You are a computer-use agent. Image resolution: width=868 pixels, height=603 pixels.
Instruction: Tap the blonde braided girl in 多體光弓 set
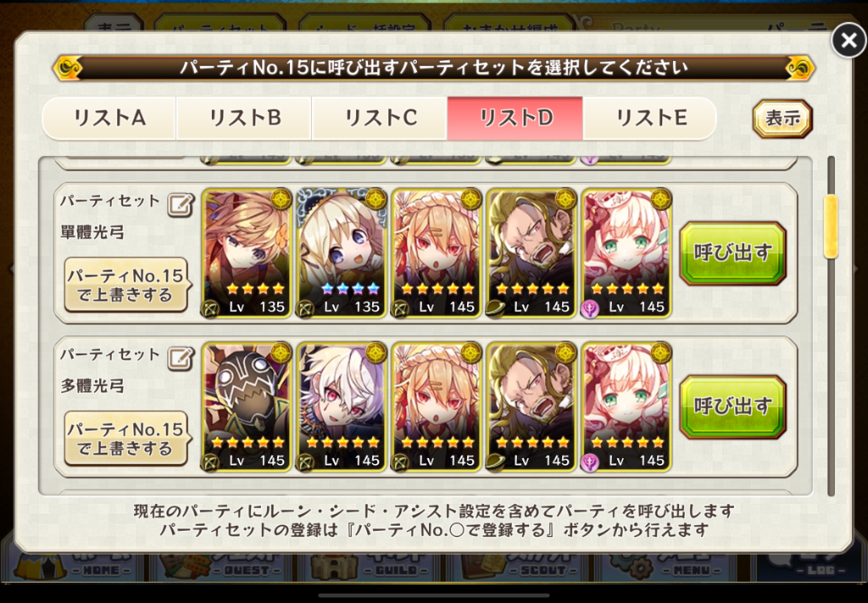[437, 407]
